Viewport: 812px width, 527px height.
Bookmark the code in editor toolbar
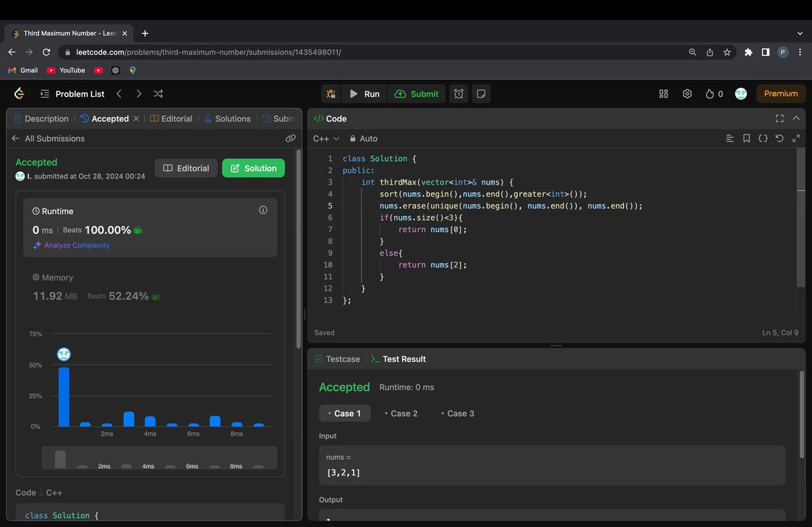click(746, 138)
